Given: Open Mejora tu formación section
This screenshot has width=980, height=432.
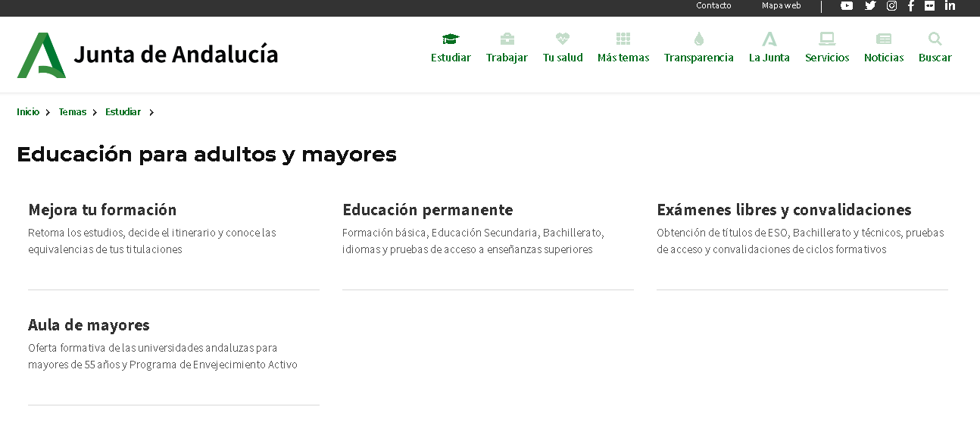Looking at the screenshot, I should (x=102, y=210).
